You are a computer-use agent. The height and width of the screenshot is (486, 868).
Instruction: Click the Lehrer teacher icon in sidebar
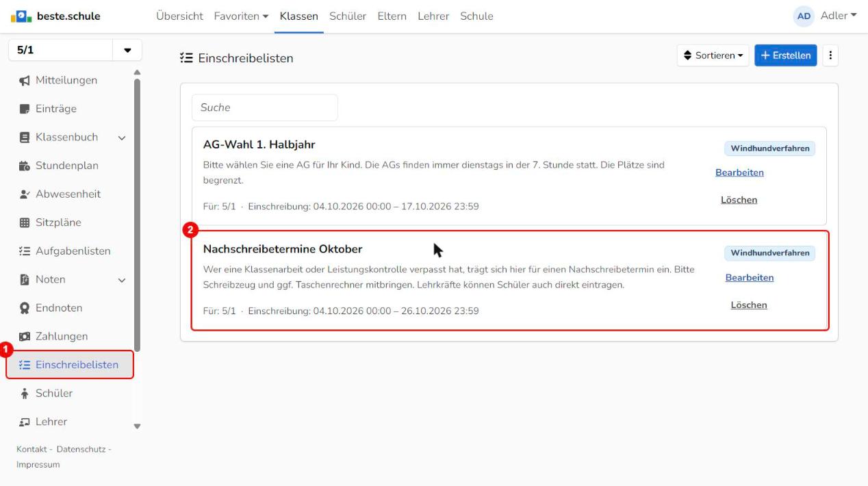(x=25, y=422)
